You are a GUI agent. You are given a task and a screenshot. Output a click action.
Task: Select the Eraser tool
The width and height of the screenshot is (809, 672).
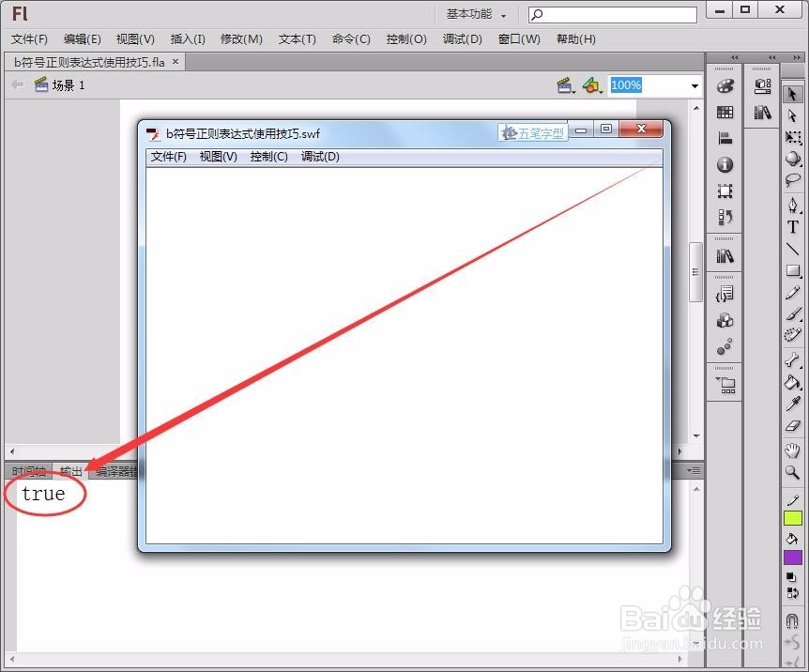[792, 426]
